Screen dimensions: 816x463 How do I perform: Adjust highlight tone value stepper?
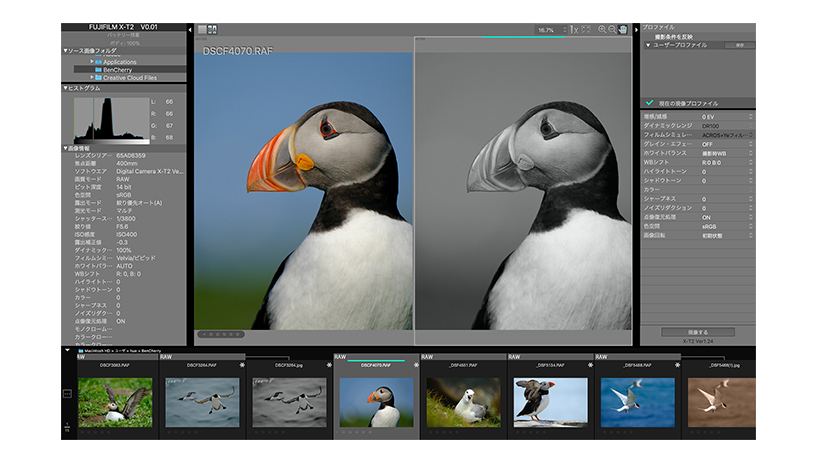pos(750,171)
